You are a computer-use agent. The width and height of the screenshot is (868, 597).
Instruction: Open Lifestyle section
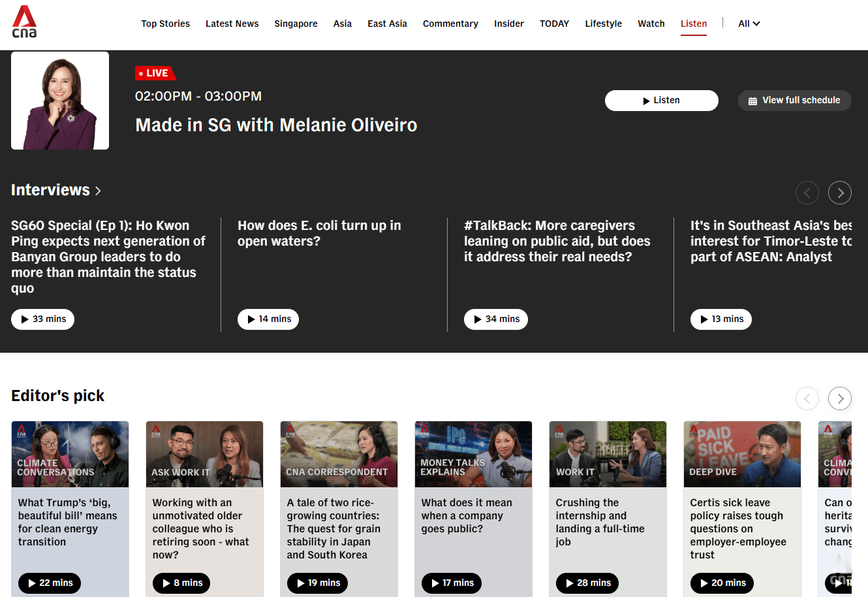pos(604,24)
